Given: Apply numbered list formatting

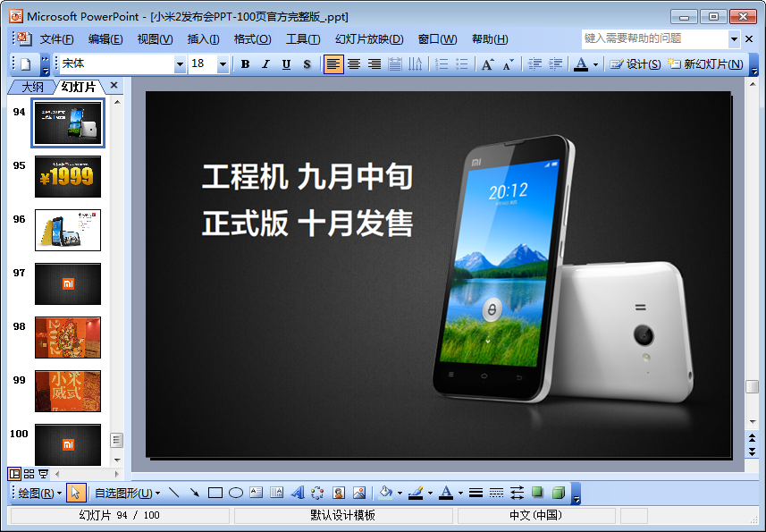Looking at the screenshot, I should (x=442, y=64).
